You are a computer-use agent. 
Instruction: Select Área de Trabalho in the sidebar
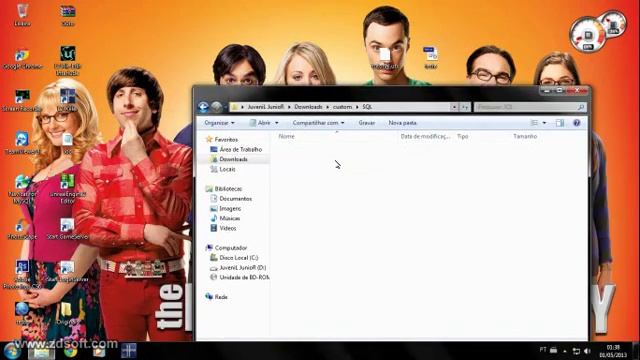pyautogui.click(x=240, y=149)
